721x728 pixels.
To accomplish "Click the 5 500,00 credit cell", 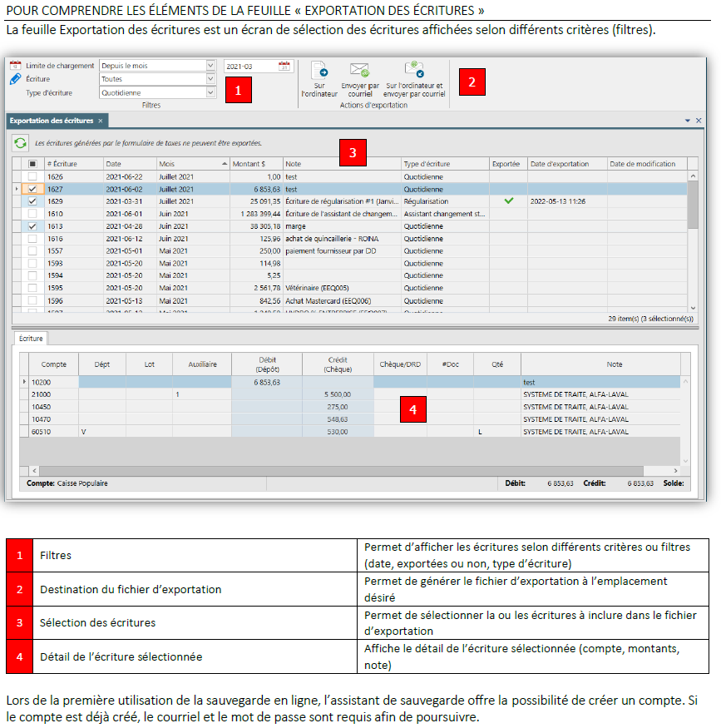I will pos(338,394).
